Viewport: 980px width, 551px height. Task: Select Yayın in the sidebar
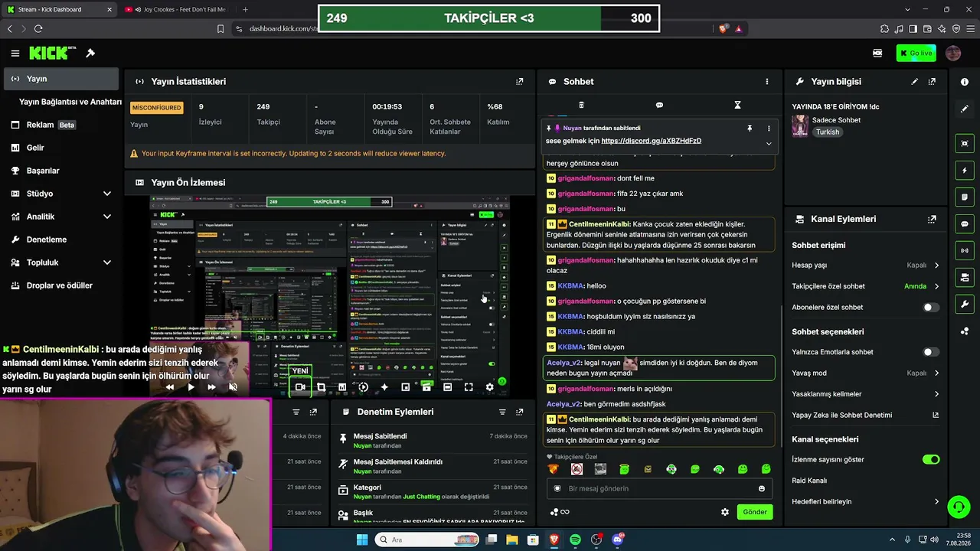(x=63, y=79)
